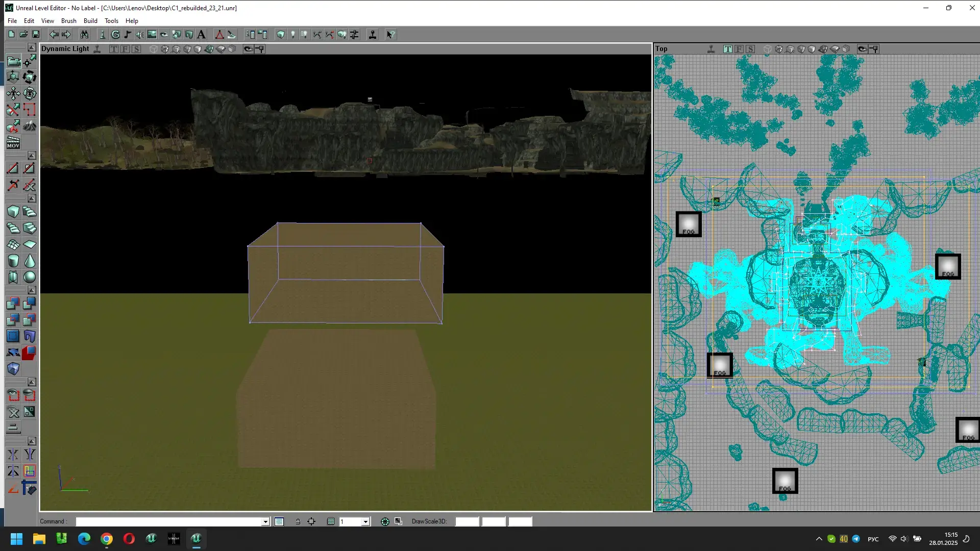Collapse the CSG operations group arrow
980x551 pixels.
coord(32,290)
